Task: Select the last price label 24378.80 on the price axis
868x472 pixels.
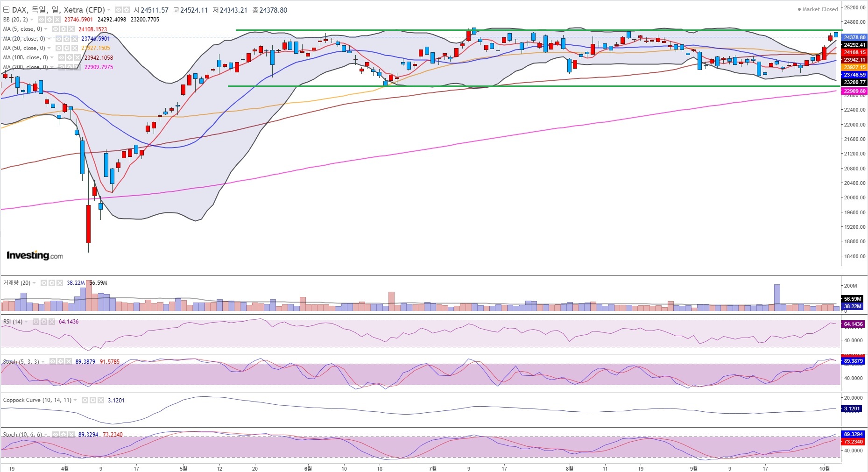Action: 854,37
